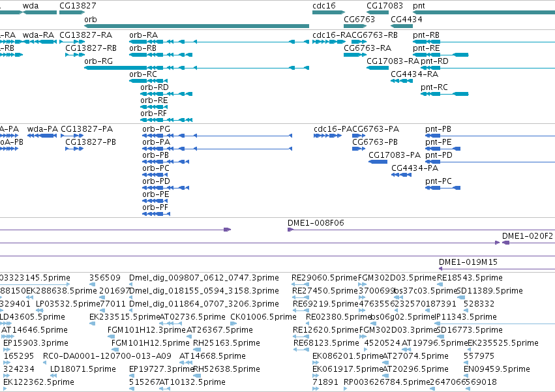
Task: Select the DME1-020F2 clone label
Action: (x=528, y=236)
